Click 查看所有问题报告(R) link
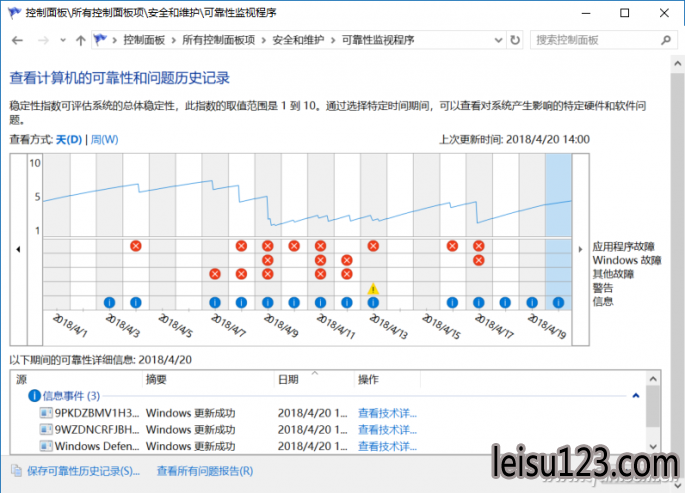 pyautogui.click(x=205, y=471)
